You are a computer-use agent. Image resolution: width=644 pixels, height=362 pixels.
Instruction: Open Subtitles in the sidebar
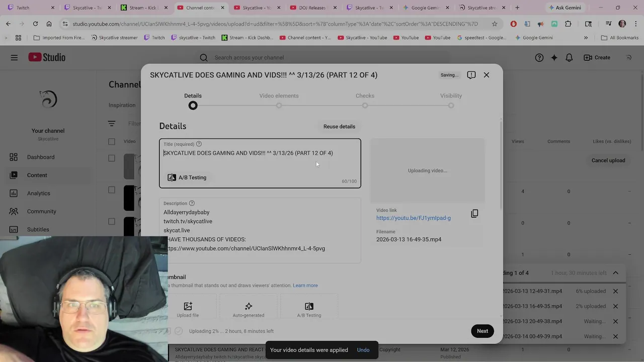point(38,230)
